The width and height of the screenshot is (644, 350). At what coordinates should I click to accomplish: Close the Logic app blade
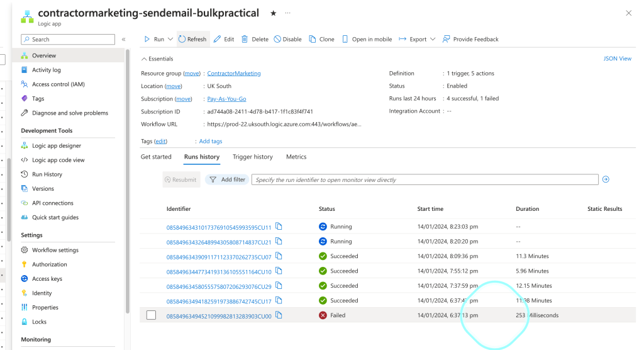tap(628, 13)
